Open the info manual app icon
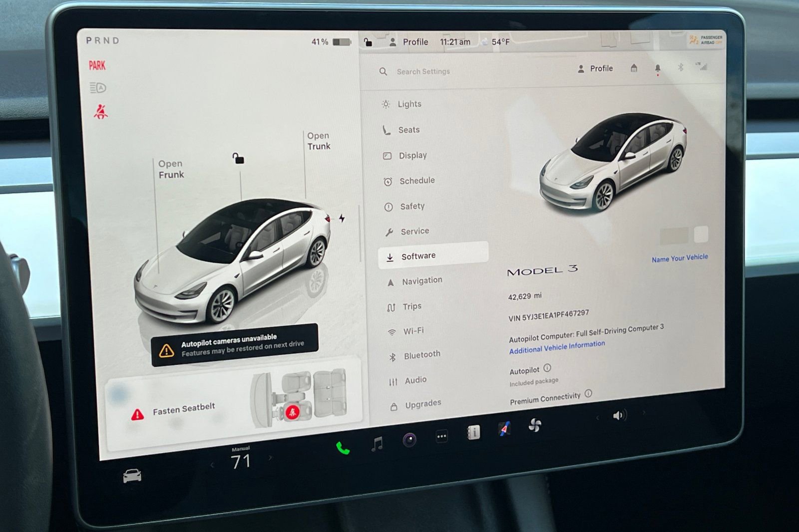The width and height of the screenshot is (799, 532). 473,432
